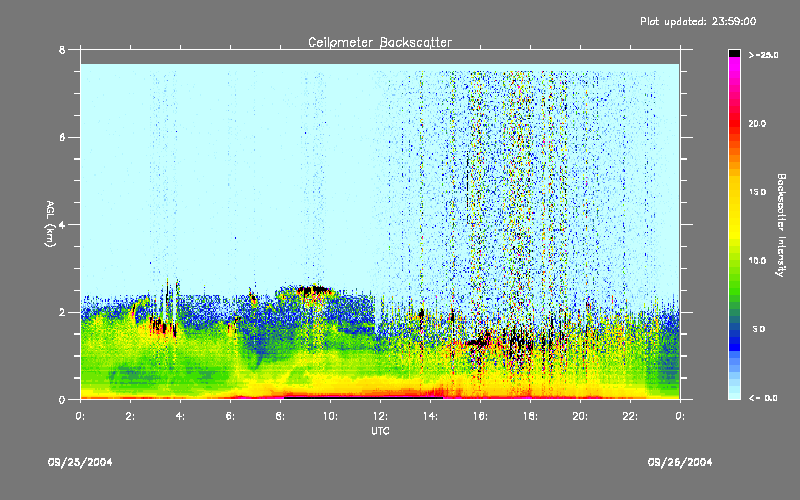Image resolution: width=800 pixels, height=500 pixels.
Task: Select the "AGL (km)" vertical axis label
Action: pyautogui.click(x=50, y=224)
